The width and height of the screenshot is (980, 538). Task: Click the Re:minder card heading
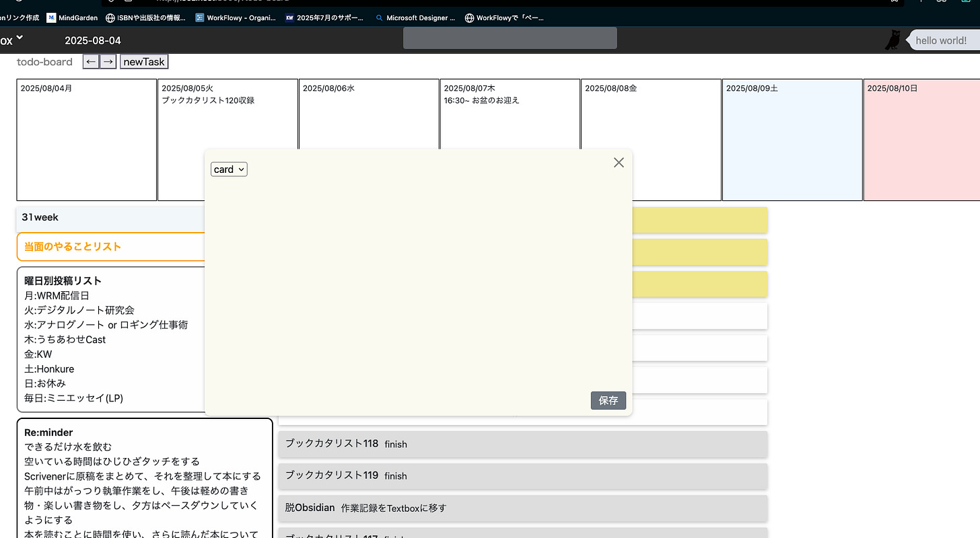click(x=48, y=432)
